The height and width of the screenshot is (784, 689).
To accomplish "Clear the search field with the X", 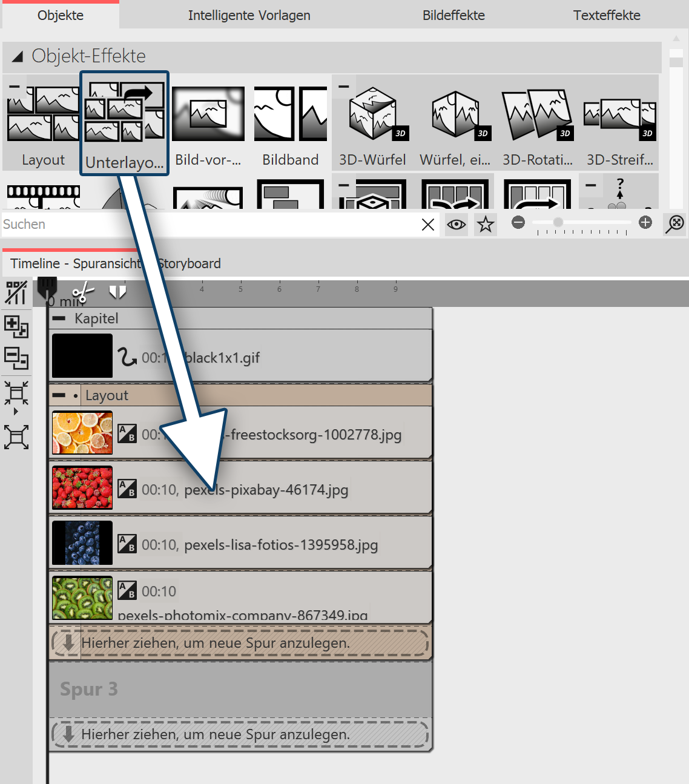I will [428, 224].
